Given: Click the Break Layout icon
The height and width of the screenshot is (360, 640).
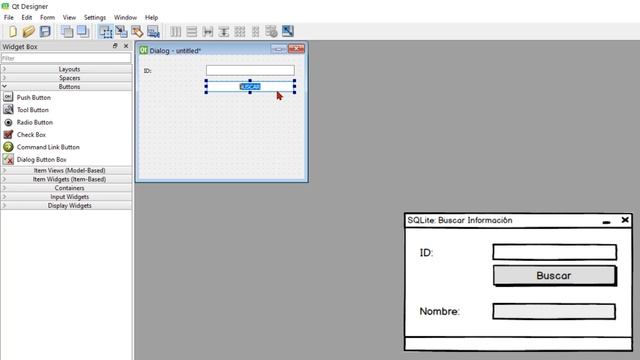Looking at the screenshot, I should pos(271,31).
